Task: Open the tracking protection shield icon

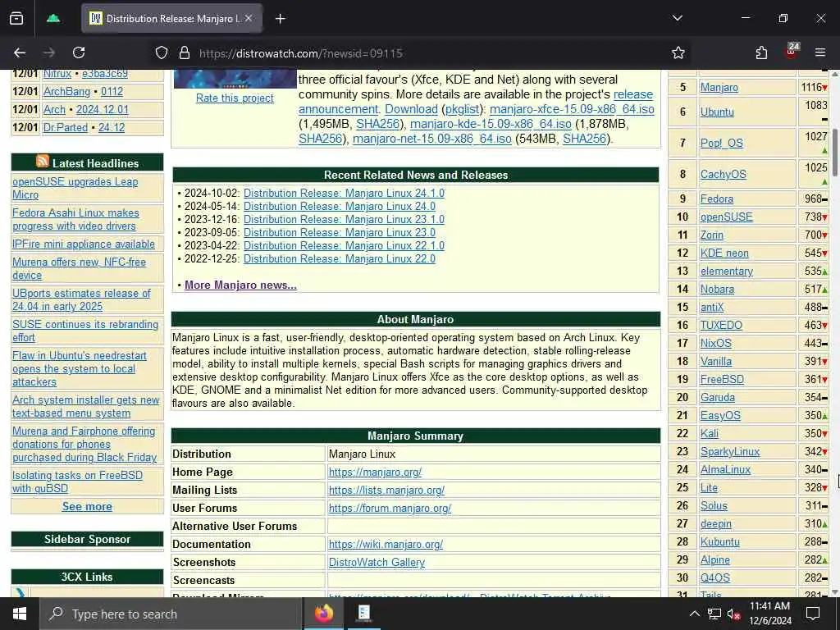Action: [x=162, y=52]
